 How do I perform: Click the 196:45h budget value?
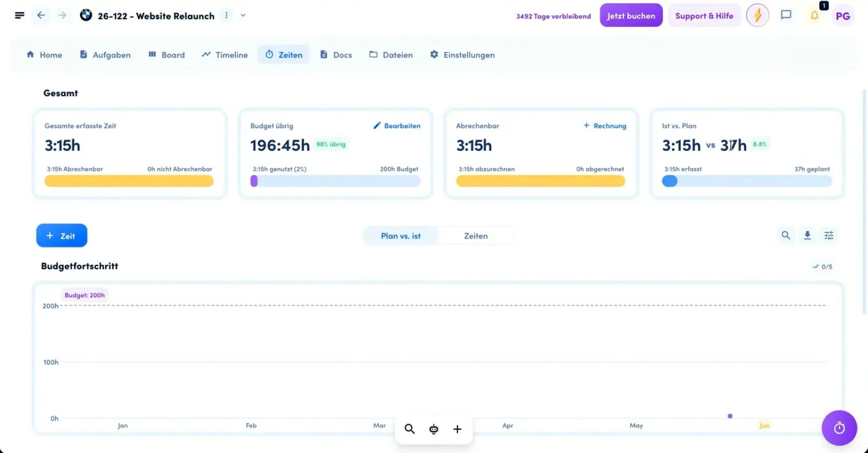click(280, 145)
